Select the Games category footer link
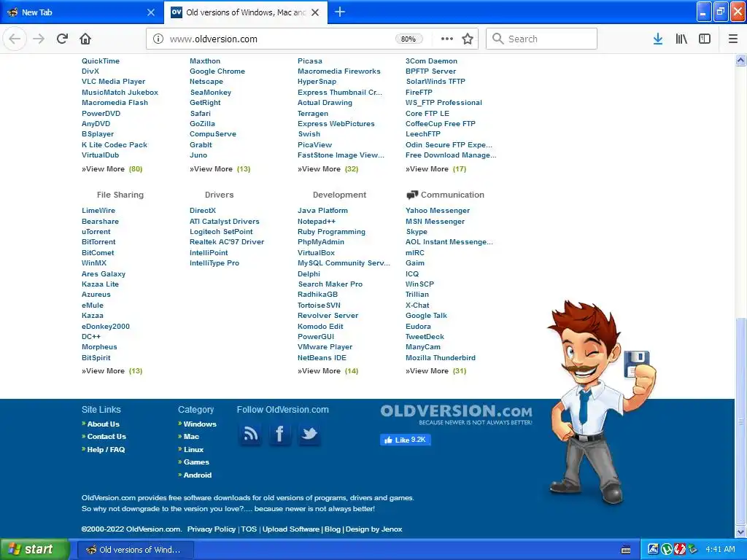747x560 pixels. 196,462
